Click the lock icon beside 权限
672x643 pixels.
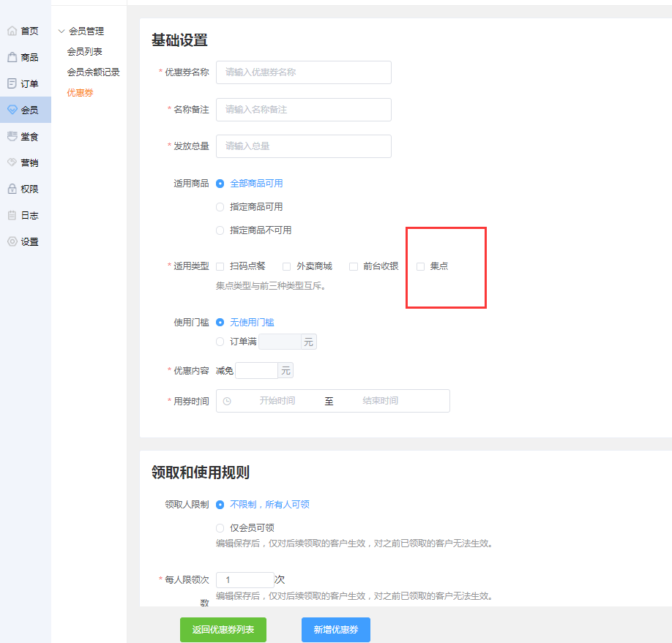tap(12, 189)
